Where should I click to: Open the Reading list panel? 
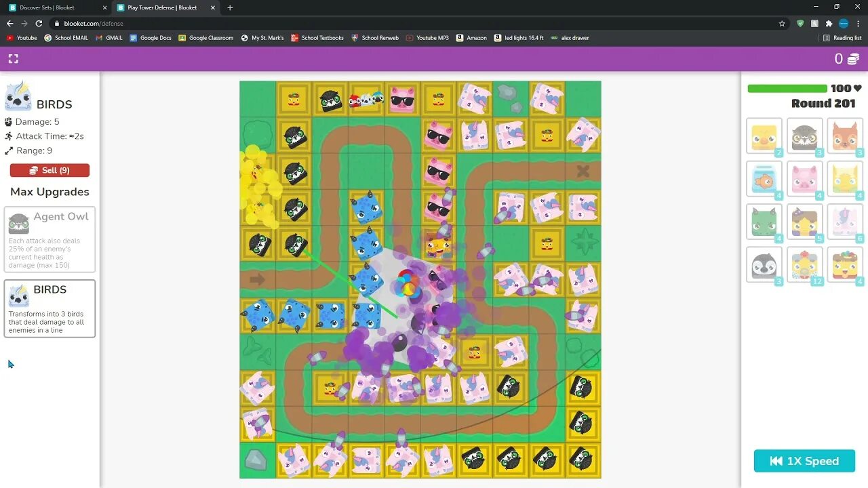point(842,38)
